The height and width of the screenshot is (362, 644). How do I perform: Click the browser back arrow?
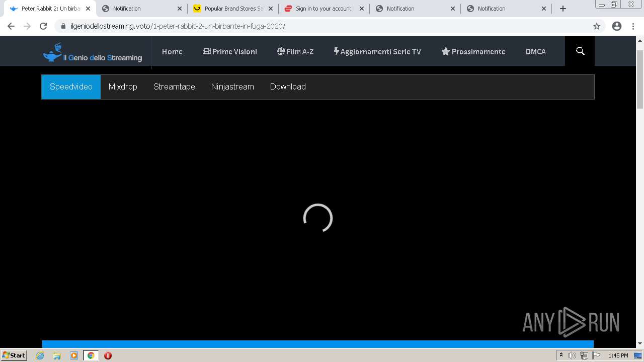click(11, 26)
